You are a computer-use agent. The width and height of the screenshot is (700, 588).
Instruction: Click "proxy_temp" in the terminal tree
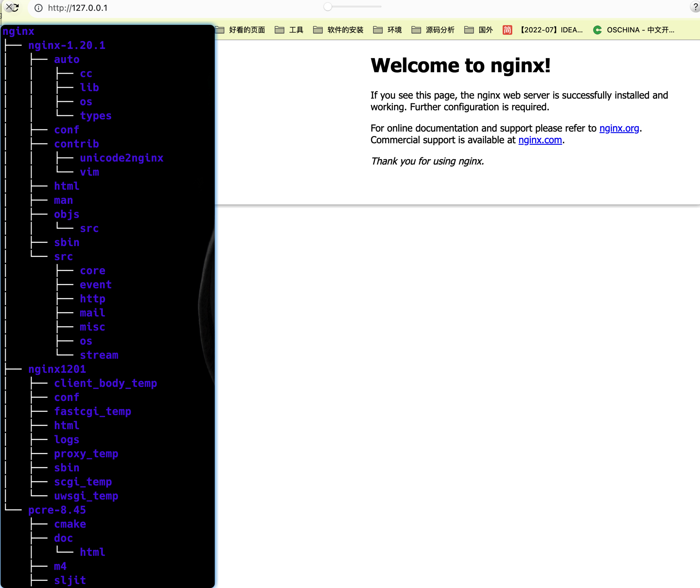tap(86, 454)
